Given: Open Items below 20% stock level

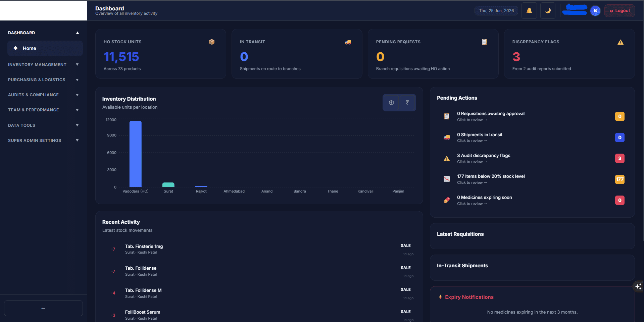Looking at the screenshot, I should pyautogui.click(x=532, y=179).
